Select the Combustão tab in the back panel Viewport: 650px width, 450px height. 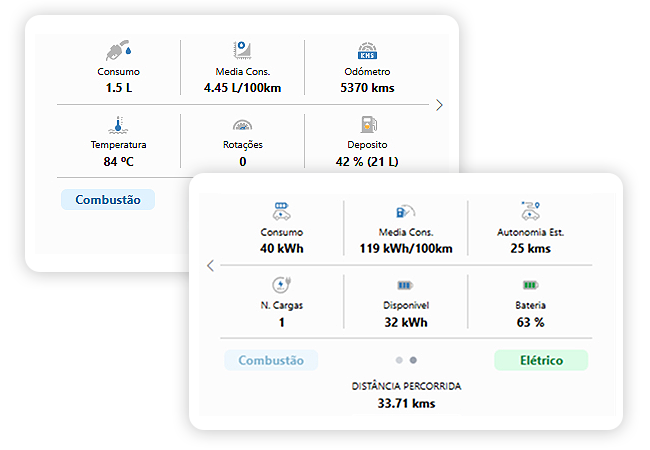coord(108,199)
